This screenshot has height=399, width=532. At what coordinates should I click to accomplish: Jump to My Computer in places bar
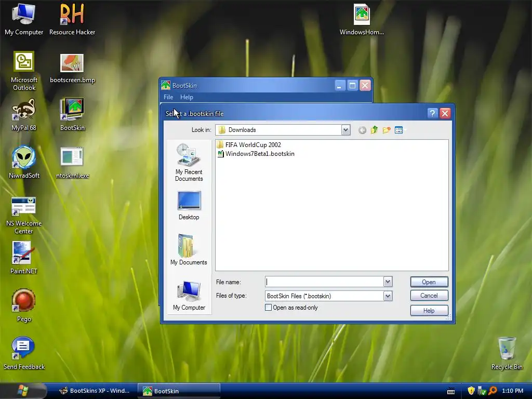pyautogui.click(x=189, y=295)
